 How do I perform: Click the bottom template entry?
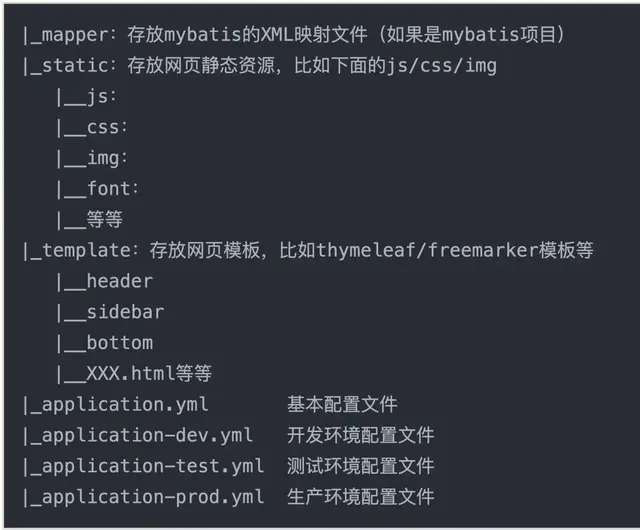pos(104,343)
